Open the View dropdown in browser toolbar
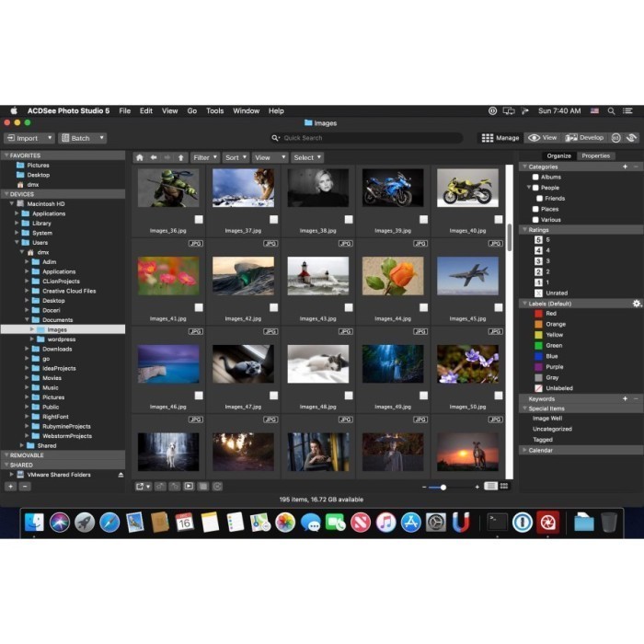 [x=270, y=157]
